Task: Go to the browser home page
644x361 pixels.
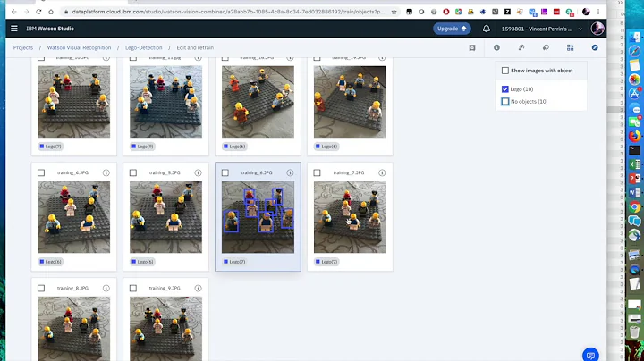Action: (x=51, y=12)
